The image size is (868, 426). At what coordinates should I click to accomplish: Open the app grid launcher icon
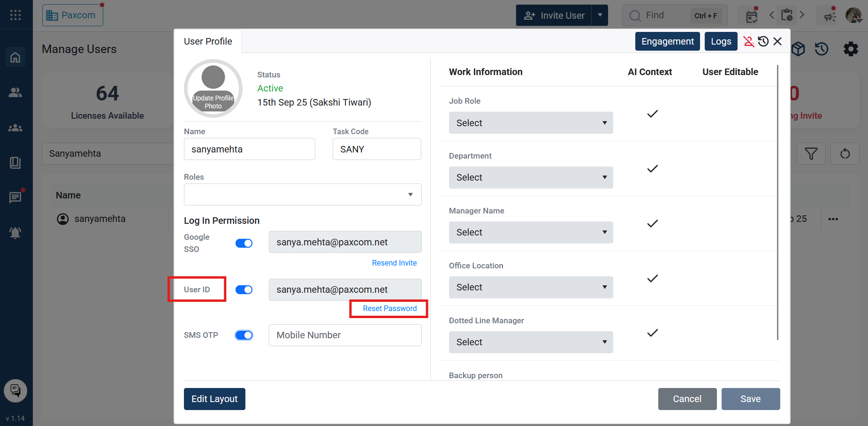tap(15, 15)
